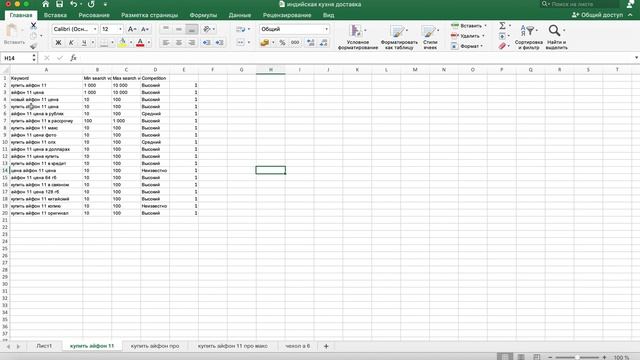640x360 pixels.
Task: Open the borders dropdown arrow
Action: [x=112, y=42]
